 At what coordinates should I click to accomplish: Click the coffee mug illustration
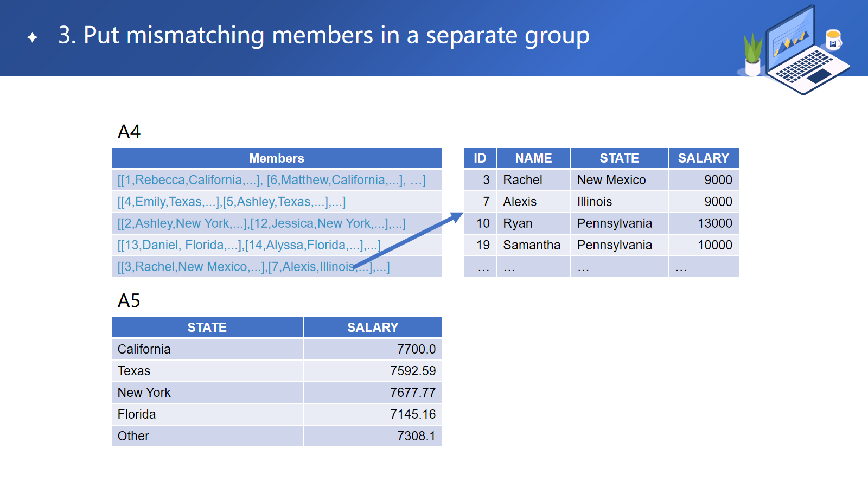tap(833, 40)
